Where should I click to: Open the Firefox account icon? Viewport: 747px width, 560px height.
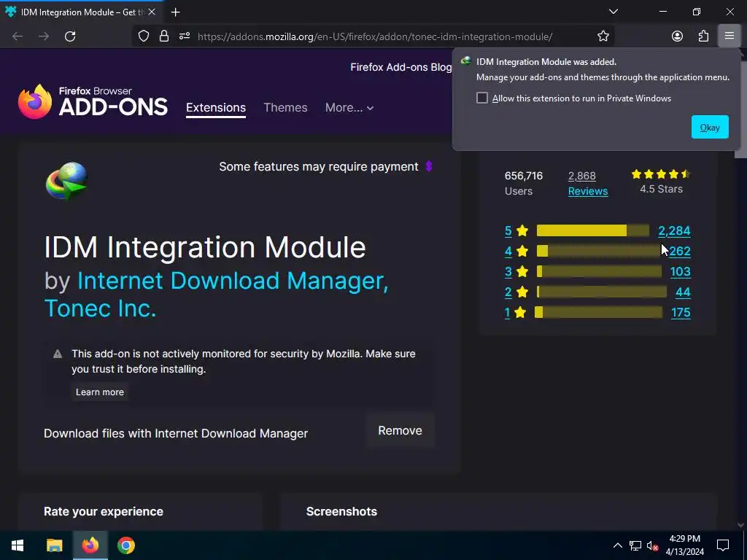[677, 36]
